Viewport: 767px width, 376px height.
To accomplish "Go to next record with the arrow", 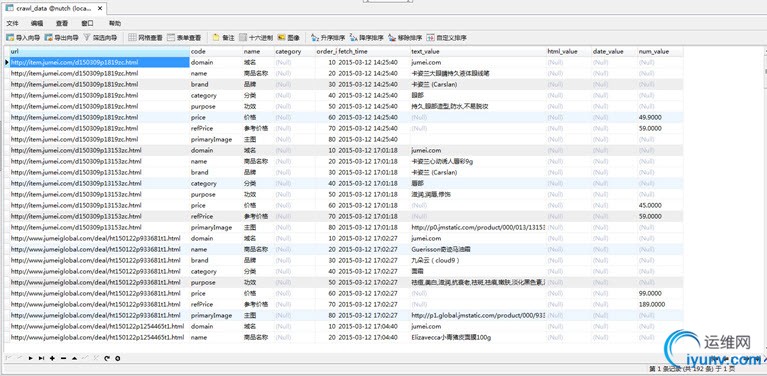I will point(30,358).
